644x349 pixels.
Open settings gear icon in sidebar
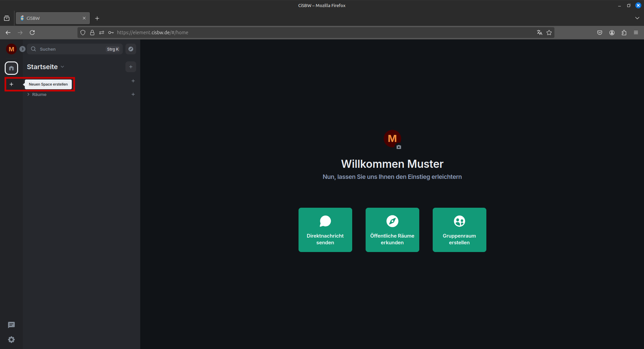click(11, 340)
